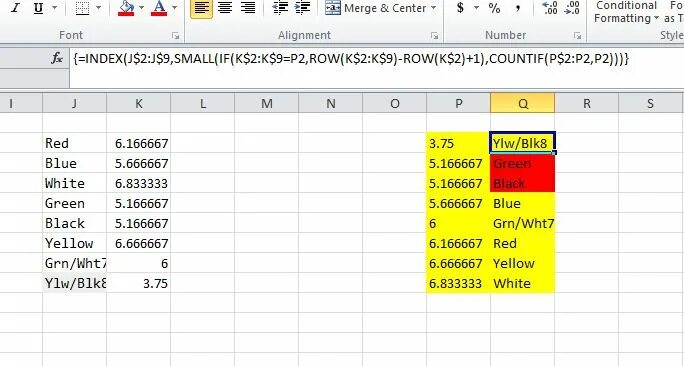Apply the Accounting Number Format dollar icon
The width and height of the screenshot is (684, 366).
coord(460,8)
